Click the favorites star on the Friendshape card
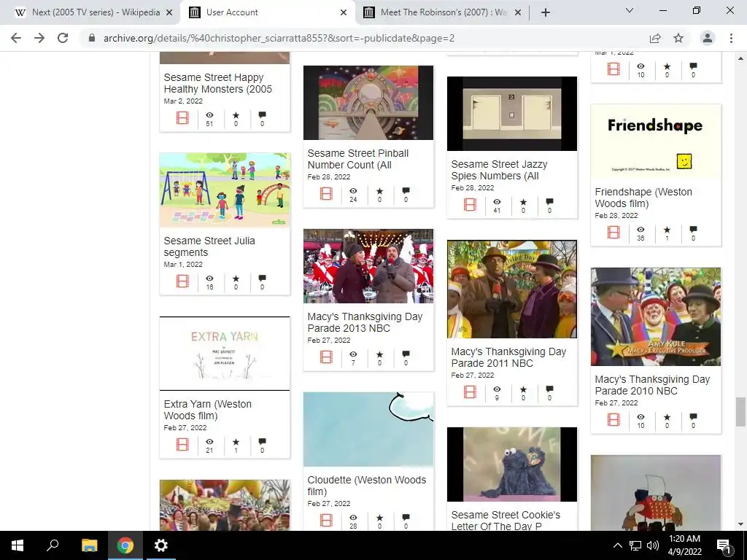747x560 pixels. [667, 230]
